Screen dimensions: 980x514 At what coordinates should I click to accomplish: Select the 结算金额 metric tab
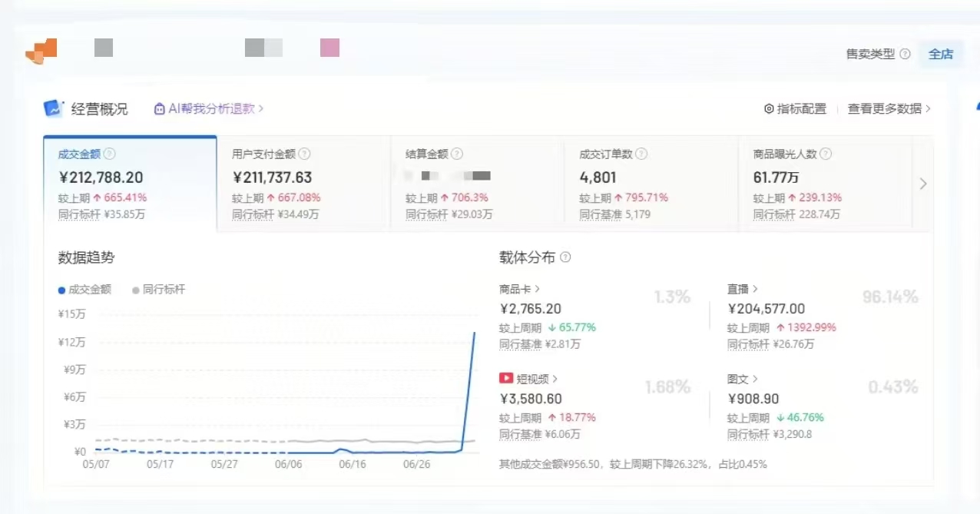[478, 183]
